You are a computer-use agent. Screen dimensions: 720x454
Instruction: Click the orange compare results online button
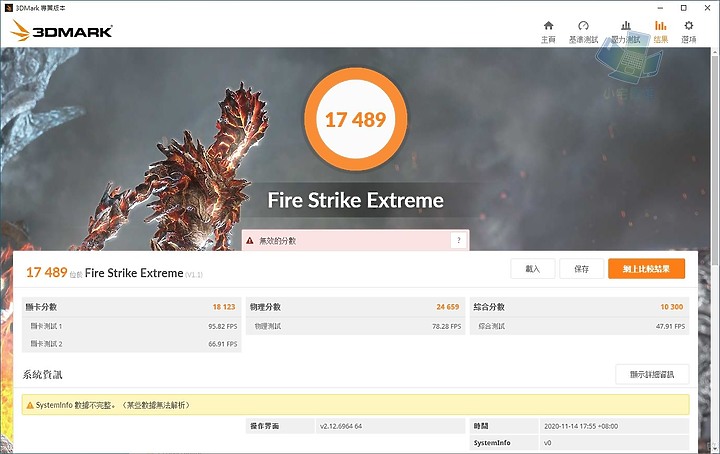646,269
